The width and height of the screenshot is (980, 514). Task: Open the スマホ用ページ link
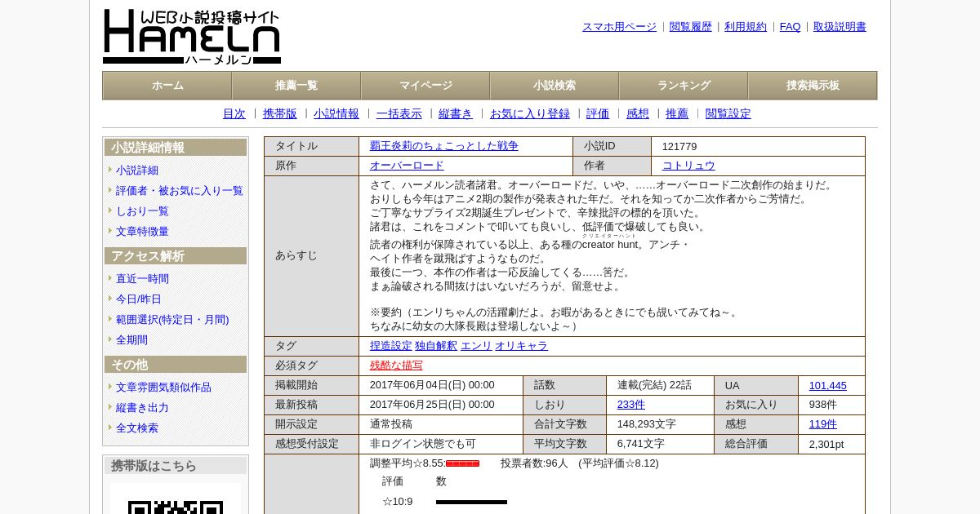[x=619, y=27]
